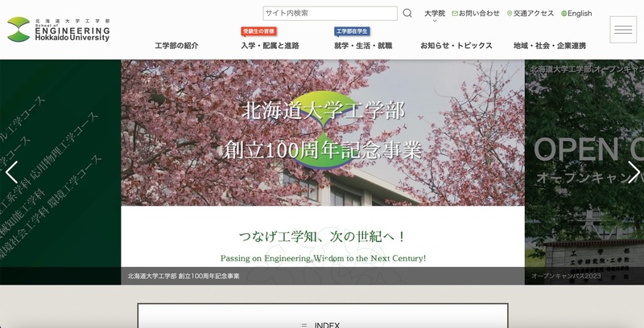Click the globe icon beside English
Image resolution: width=644 pixels, height=328 pixels.
563,14
